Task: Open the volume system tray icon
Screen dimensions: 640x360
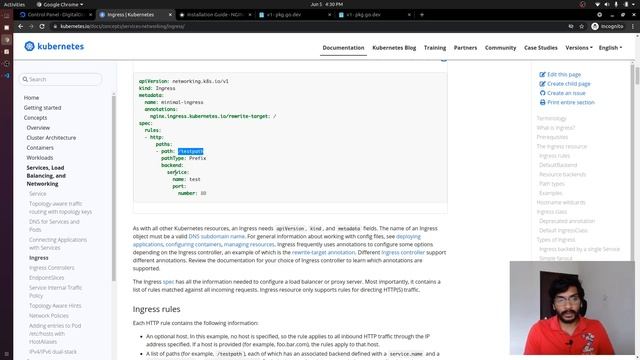Action: (x=607, y=4)
